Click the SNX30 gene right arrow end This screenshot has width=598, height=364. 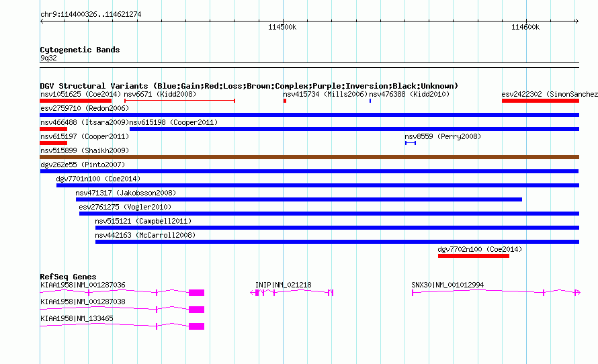click(x=578, y=293)
